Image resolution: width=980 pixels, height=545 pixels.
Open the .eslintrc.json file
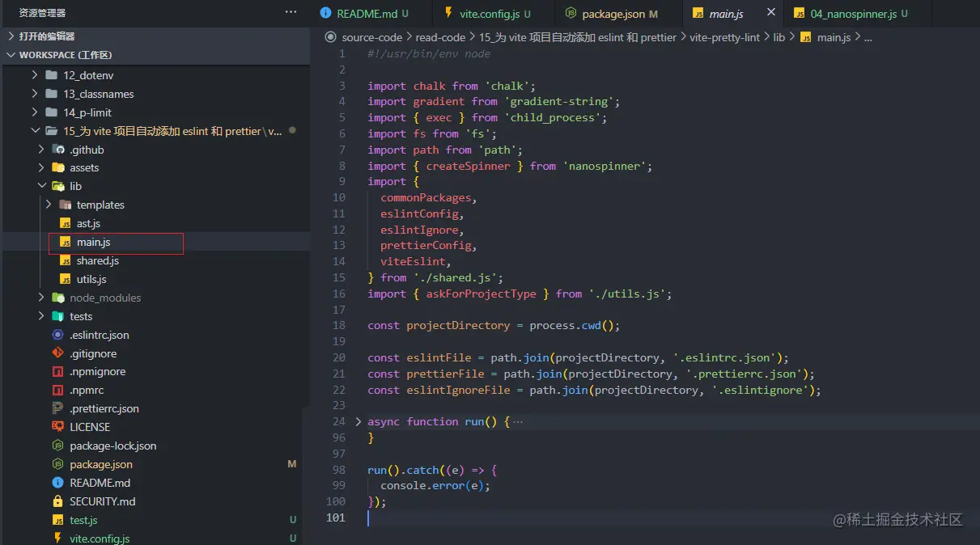(x=100, y=335)
